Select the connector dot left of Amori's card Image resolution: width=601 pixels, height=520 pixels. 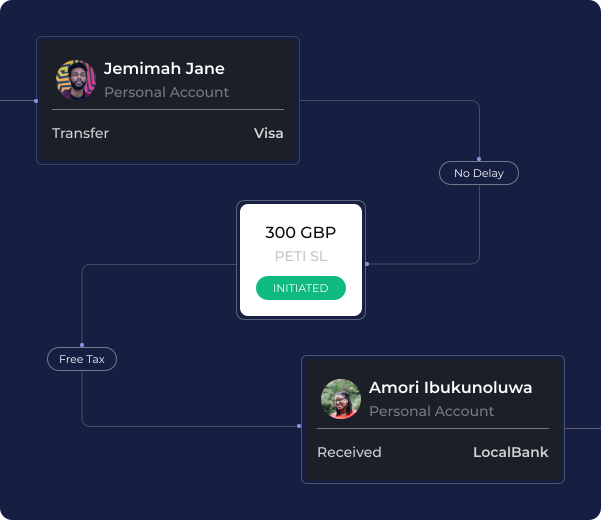(299, 426)
